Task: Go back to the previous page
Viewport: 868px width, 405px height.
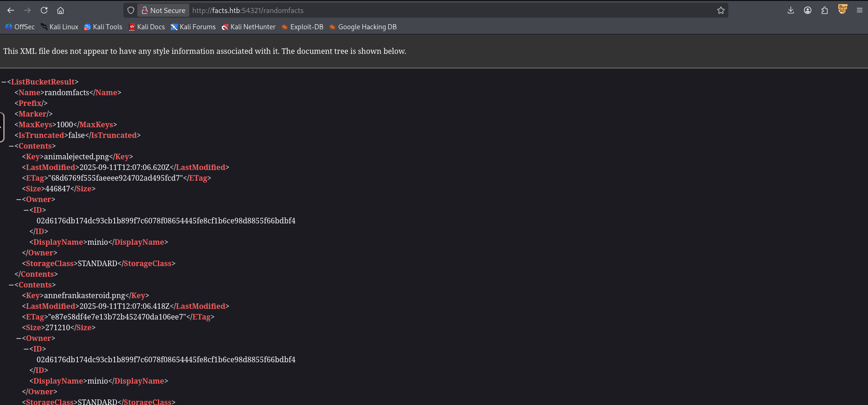Action: click(11, 10)
